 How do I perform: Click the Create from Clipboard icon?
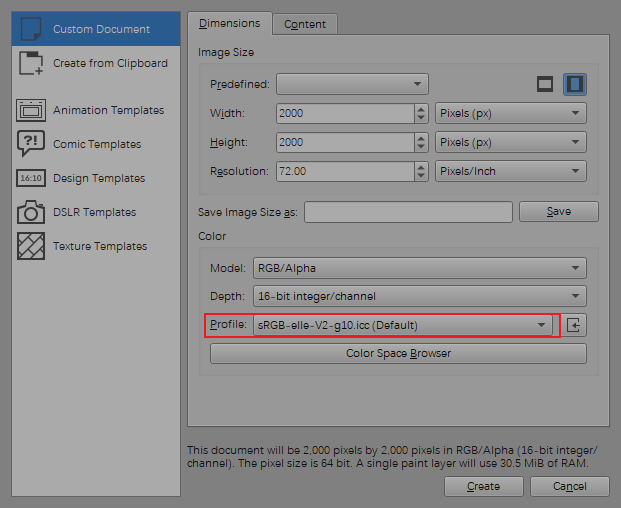coord(31,63)
